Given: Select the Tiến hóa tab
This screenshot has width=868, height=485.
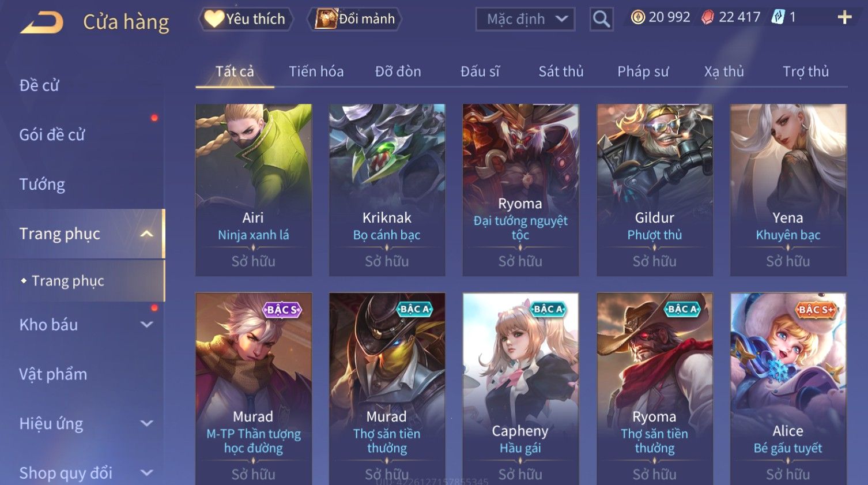Looking at the screenshot, I should (316, 72).
